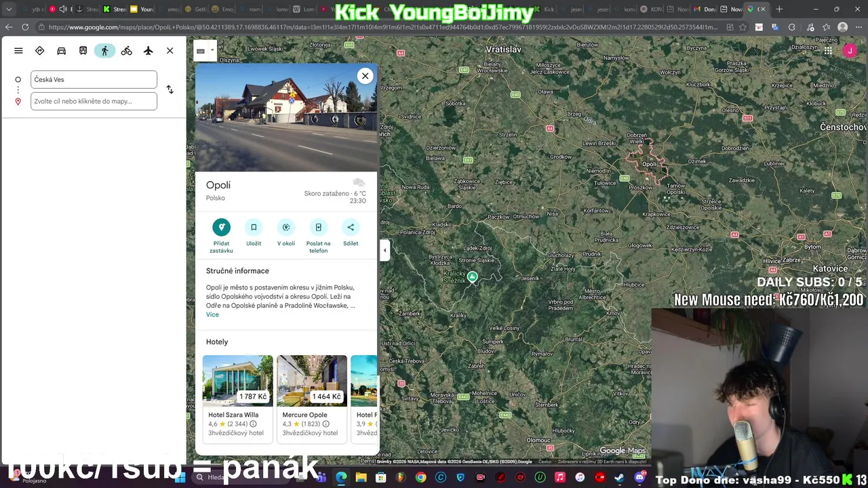Viewport: 868px width, 488px height.
Task: Click the browser address bar URL
Action: pos(383,27)
